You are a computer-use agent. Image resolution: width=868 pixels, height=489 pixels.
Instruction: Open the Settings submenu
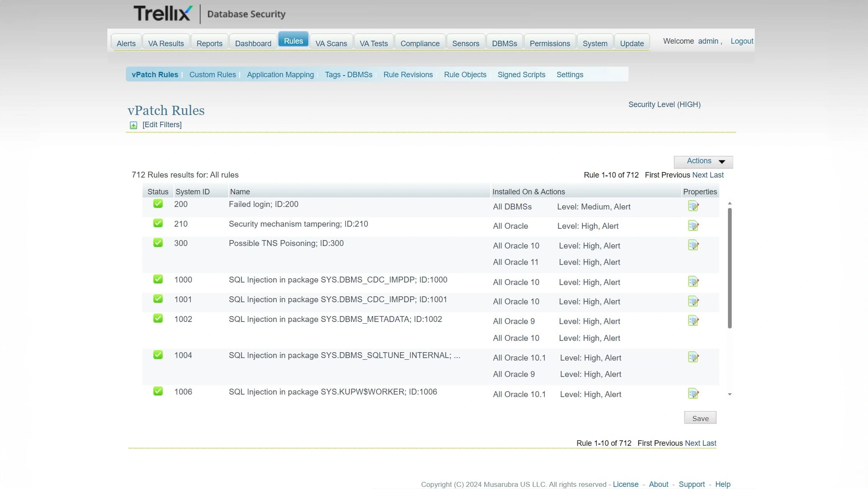click(569, 74)
